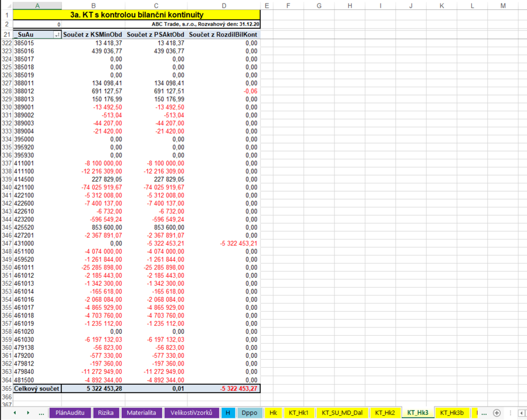Open the Rizika sheet tab
The width and height of the screenshot is (527, 420).
[106, 412]
